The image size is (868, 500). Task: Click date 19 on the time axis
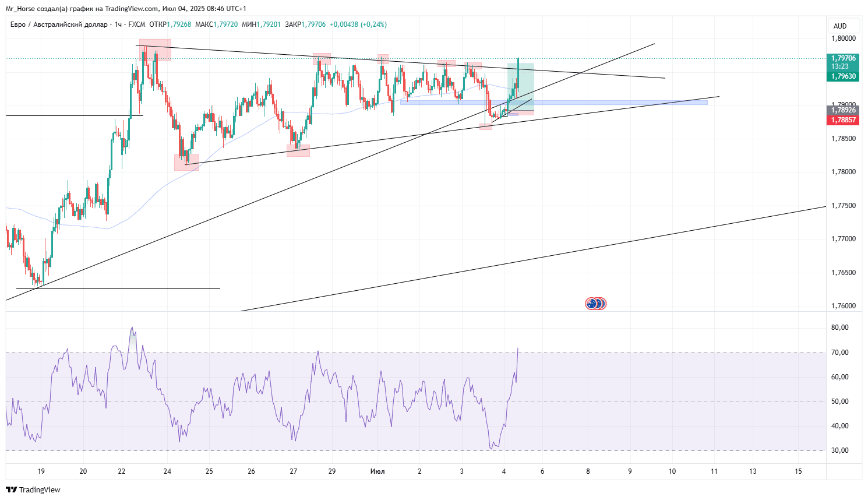coord(41,471)
